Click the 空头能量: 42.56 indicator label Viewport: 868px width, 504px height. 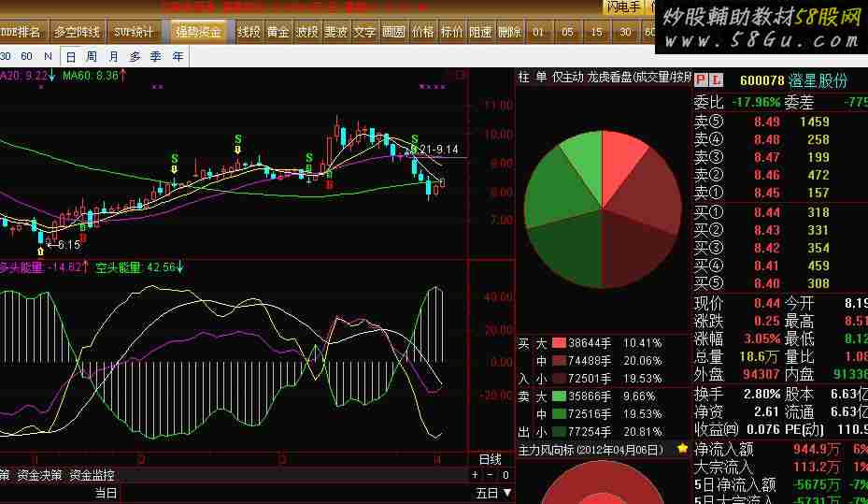(x=139, y=267)
